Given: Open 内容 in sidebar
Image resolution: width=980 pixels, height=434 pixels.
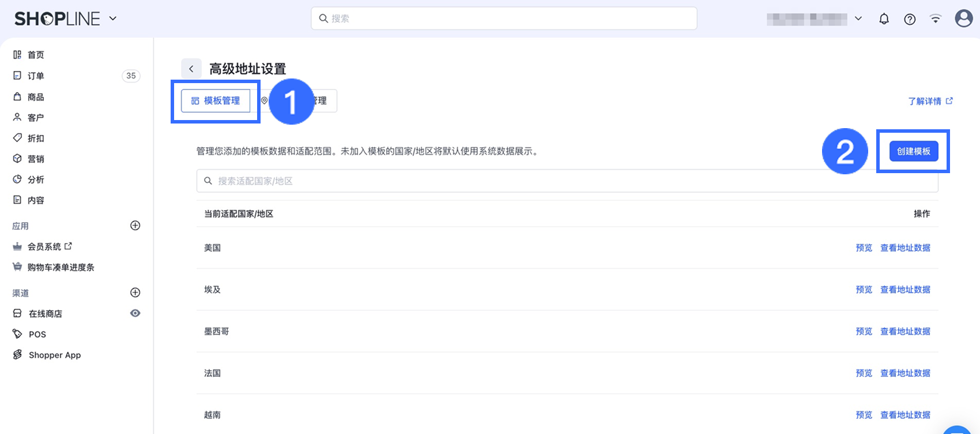Looking at the screenshot, I should pyautogui.click(x=36, y=200).
